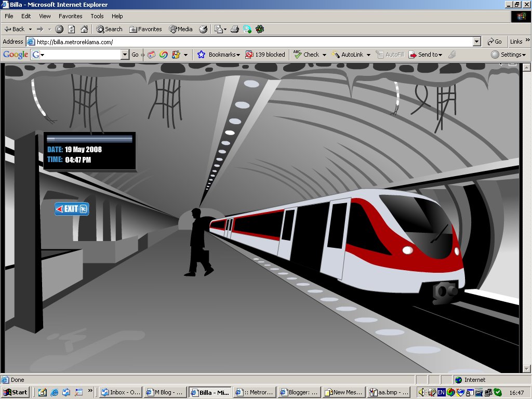Click the Messenger toolbar icon
This screenshot has height=399, width=532.
point(247,29)
